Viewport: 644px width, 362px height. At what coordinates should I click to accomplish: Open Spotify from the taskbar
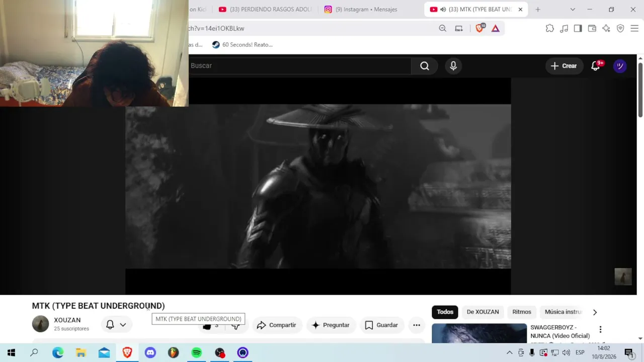[x=197, y=353]
